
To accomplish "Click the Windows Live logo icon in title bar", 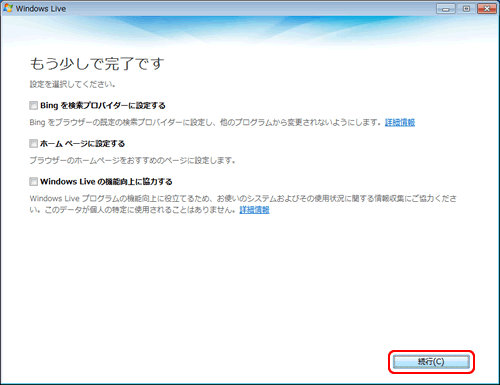I will click(x=8, y=8).
